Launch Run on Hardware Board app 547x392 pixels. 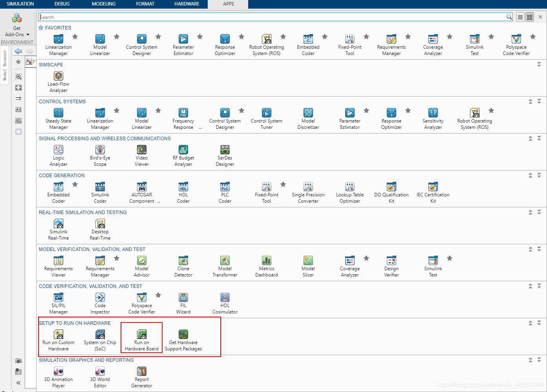coord(142,340)
